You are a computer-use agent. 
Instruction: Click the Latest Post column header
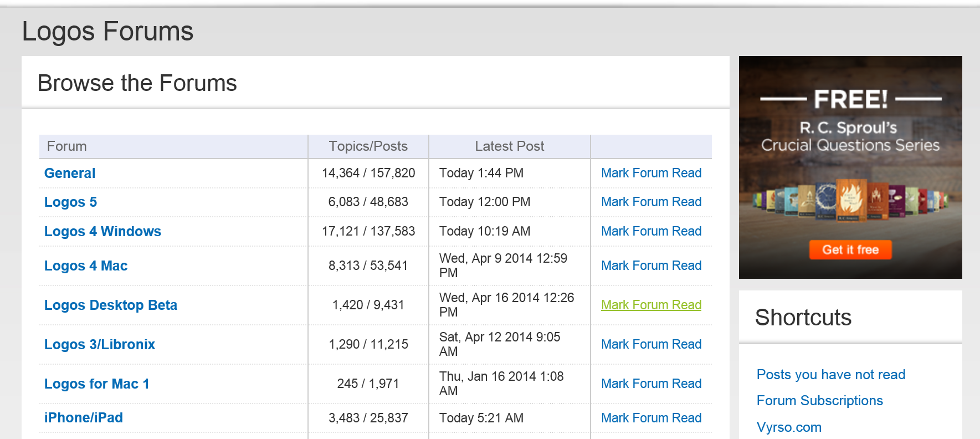pos(510,146)
